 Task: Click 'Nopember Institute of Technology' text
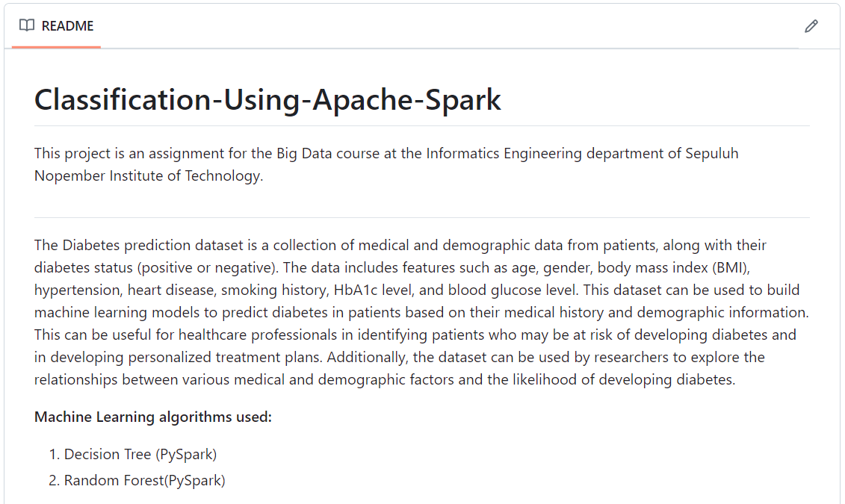pyautogui.click(x=148, y=176)
